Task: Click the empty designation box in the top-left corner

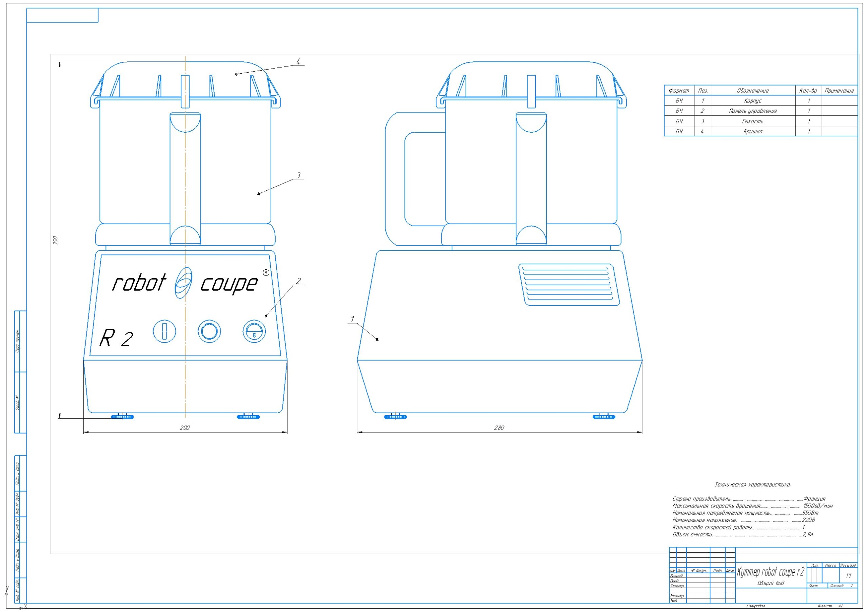Action: click(x=62, y=15)
